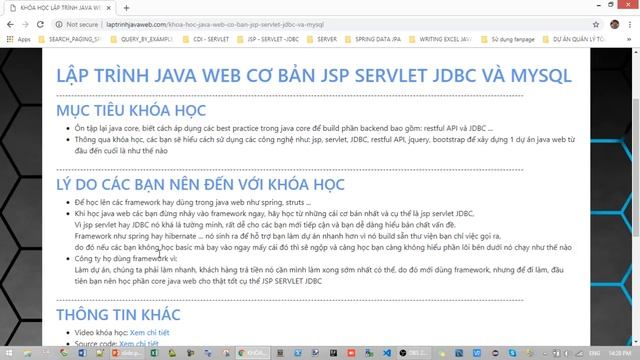
Task: Expand the hidden bookmarks overflow chevron
Action: (x=629, y=39)
